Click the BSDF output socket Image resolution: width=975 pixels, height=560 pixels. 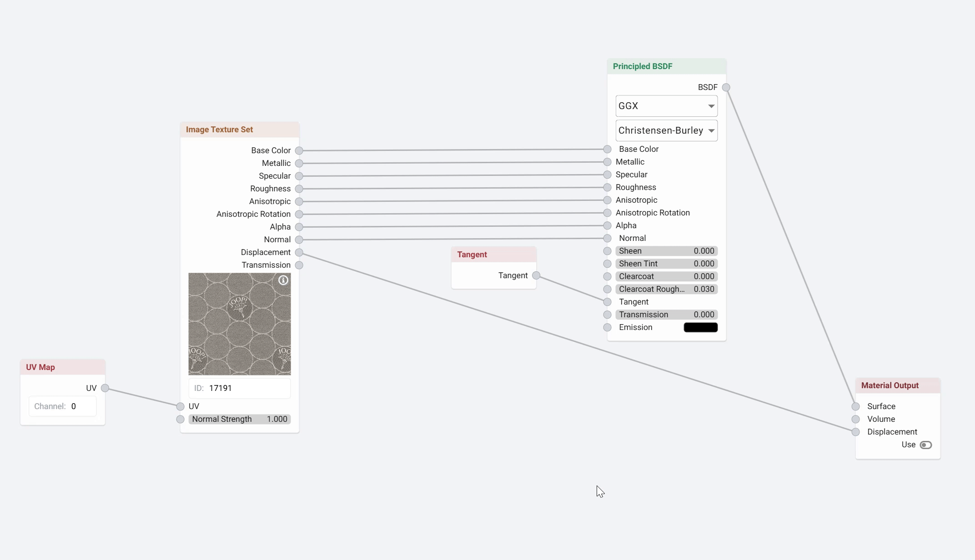tap(726, 87)
